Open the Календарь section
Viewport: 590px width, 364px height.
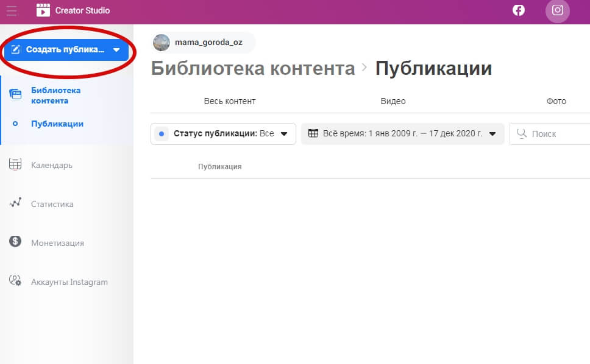[52, 165]
